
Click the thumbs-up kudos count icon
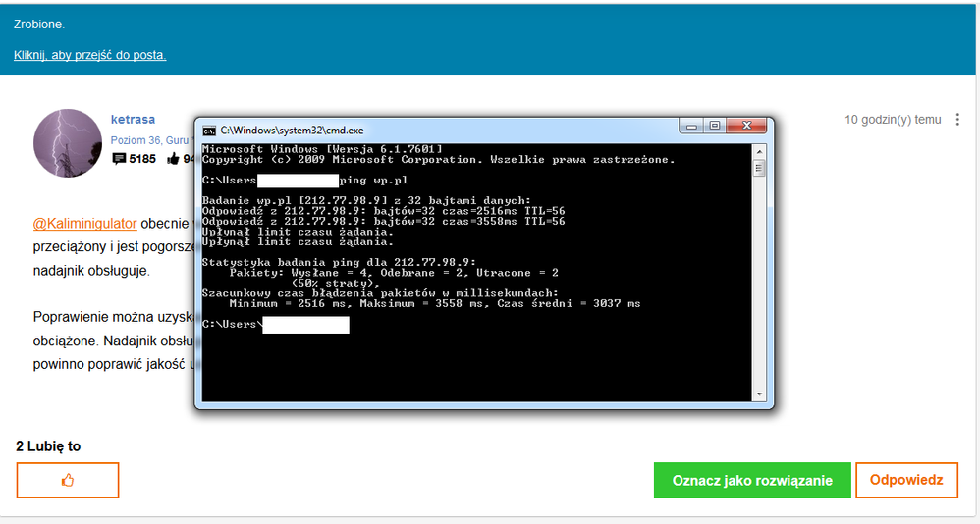click(173, 159)
